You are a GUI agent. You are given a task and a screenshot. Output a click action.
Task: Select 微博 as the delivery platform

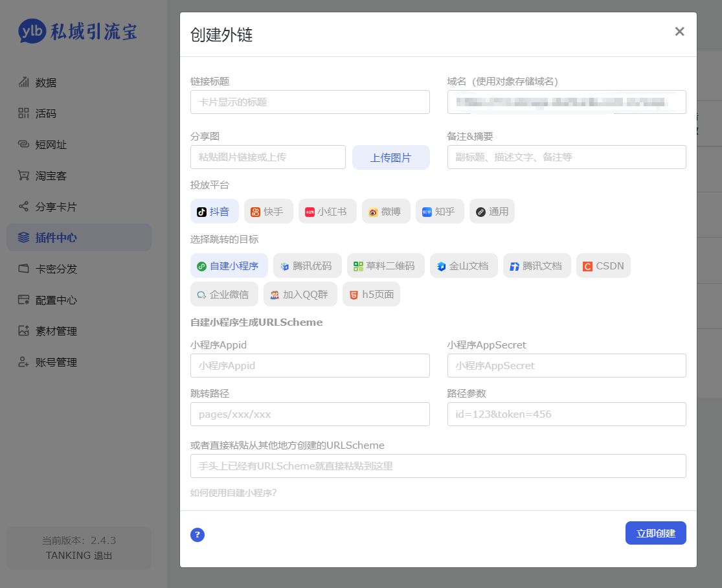(x=385, y=211)
